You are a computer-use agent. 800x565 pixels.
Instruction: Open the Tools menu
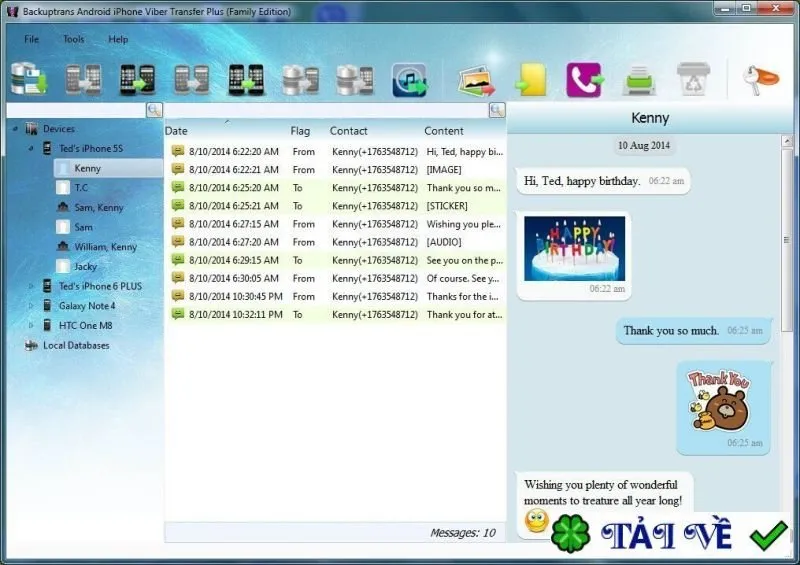73,39
